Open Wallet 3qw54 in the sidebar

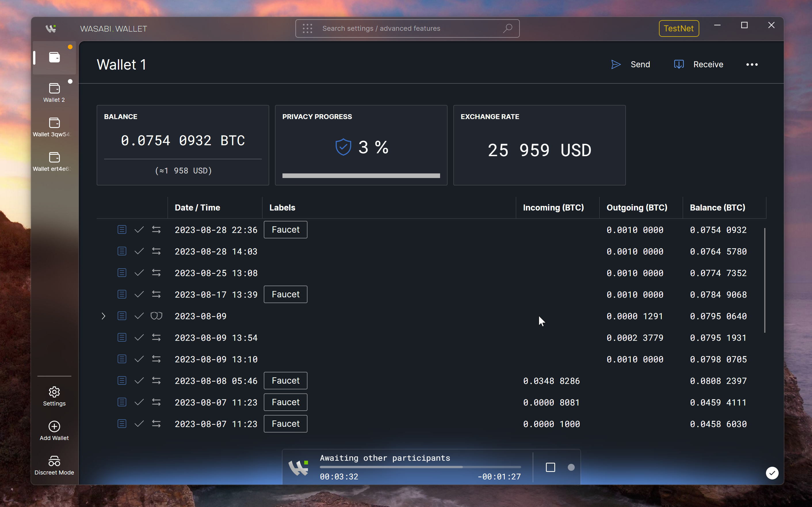[54, 127]
